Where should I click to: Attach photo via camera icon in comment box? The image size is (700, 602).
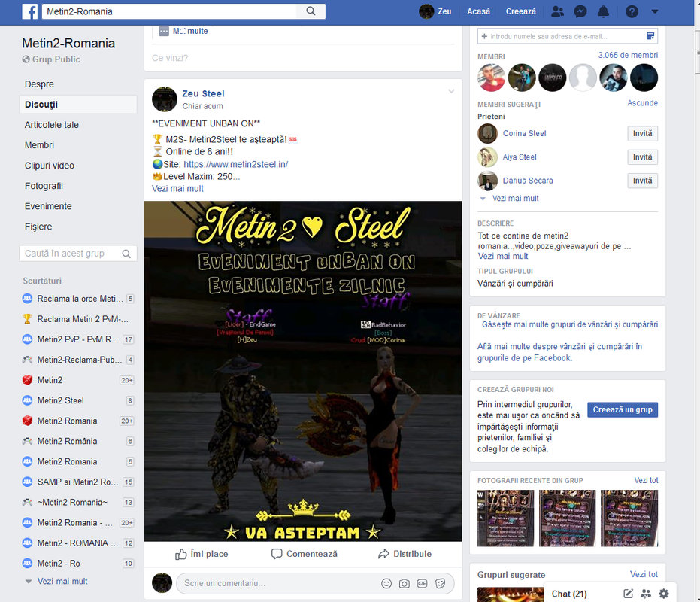pyautogui.click(x=405, y=584)
